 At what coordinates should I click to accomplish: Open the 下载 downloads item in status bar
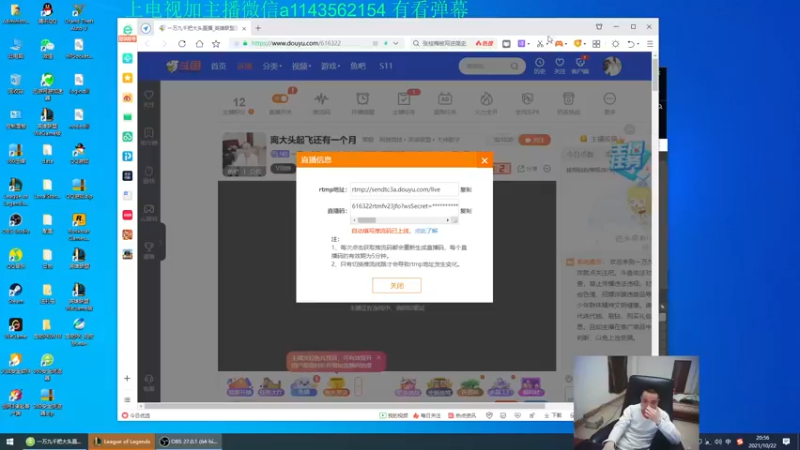[553, 415]
